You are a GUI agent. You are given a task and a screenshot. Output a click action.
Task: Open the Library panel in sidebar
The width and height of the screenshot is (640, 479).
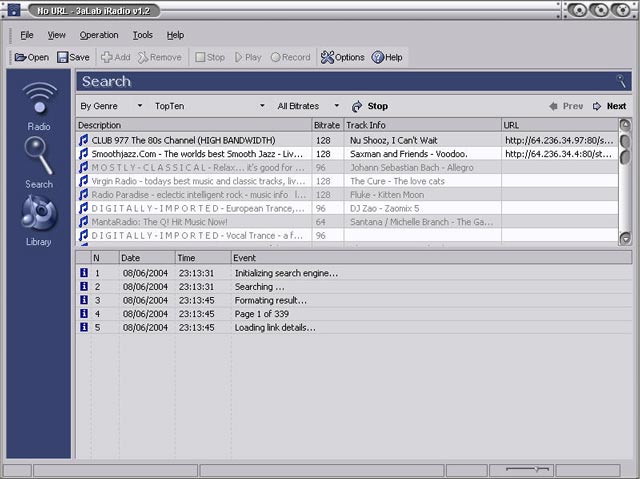pos(39,221)
